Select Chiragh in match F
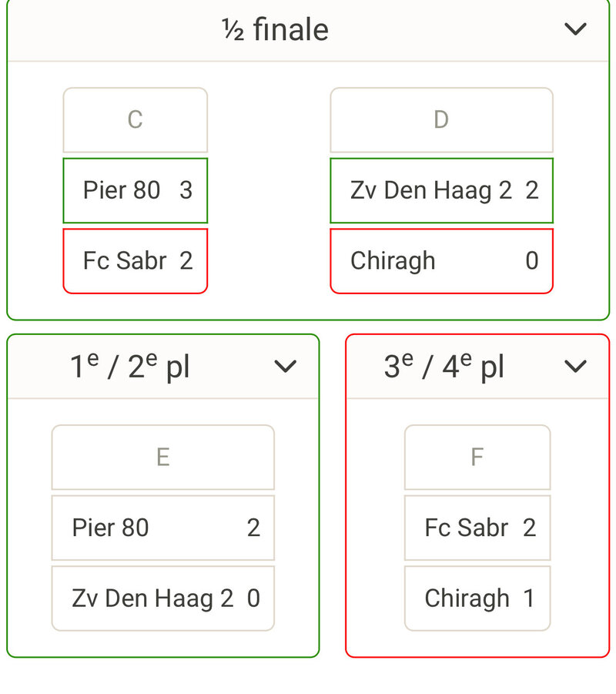This screenshot has height=694, width=616. (467, 598)
